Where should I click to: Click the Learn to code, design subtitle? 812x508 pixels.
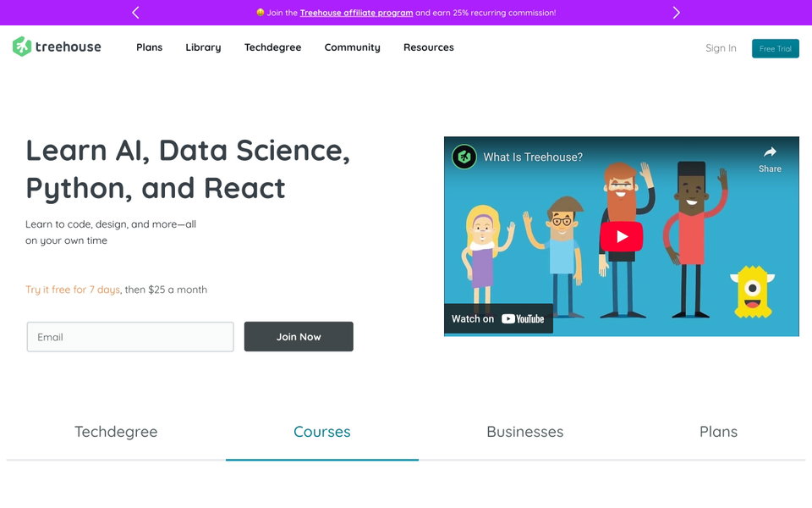tap(111, 232)
